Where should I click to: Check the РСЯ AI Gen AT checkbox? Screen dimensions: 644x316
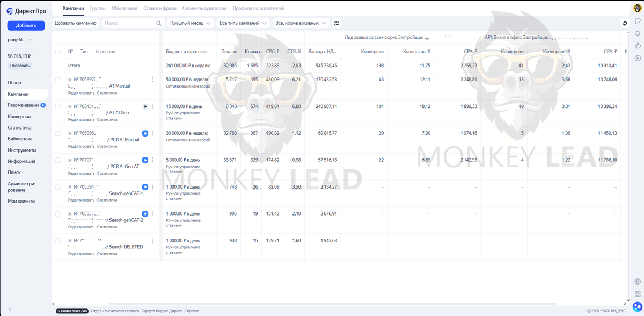(x=58, y=160)
